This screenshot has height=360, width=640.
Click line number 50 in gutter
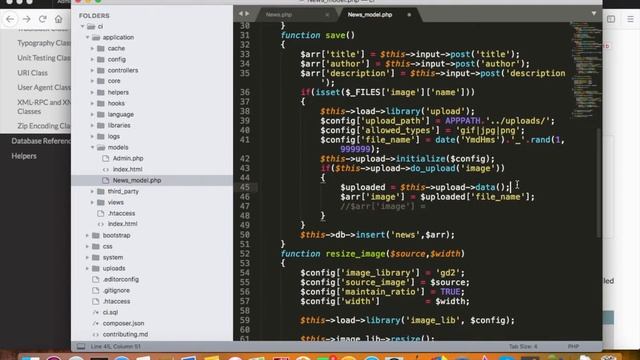coord(244,235)
